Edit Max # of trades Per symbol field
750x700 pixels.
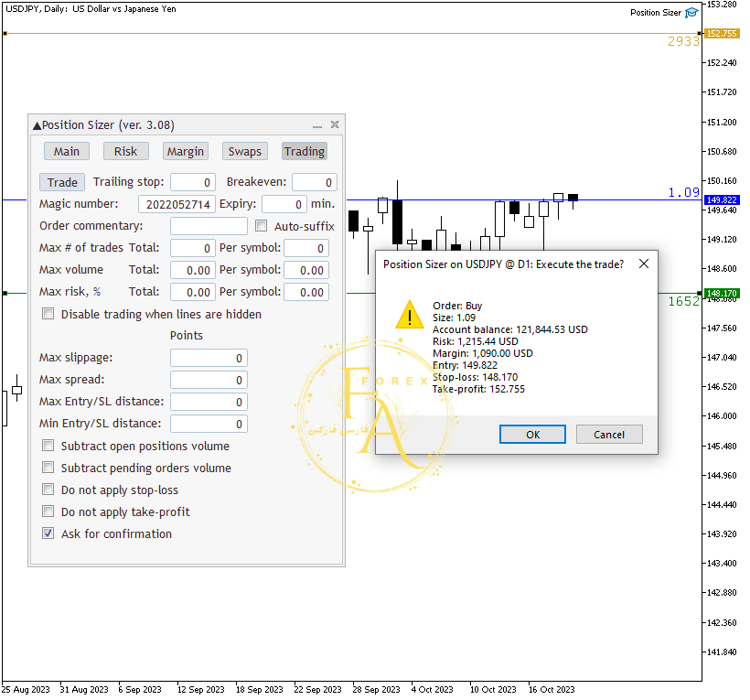(x=306, y=248)
